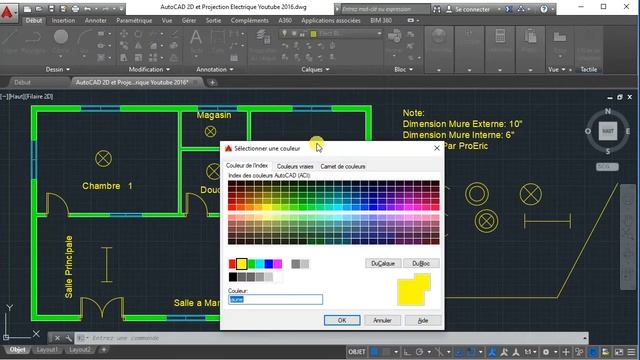Open the AutoCAD application menu logo
Image resolution: width=640 pixels, height=360 pixels.
[7, 13]
